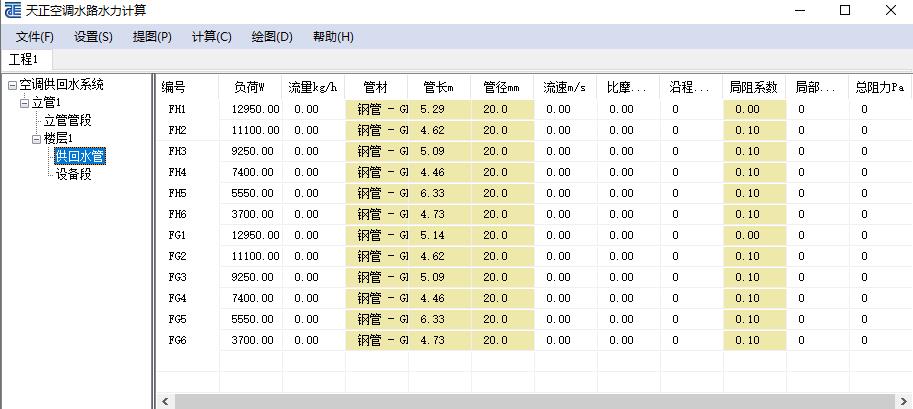Click the 管材 cell for row FH1
Screen dimensions: 913x409
tap(376, 109)
